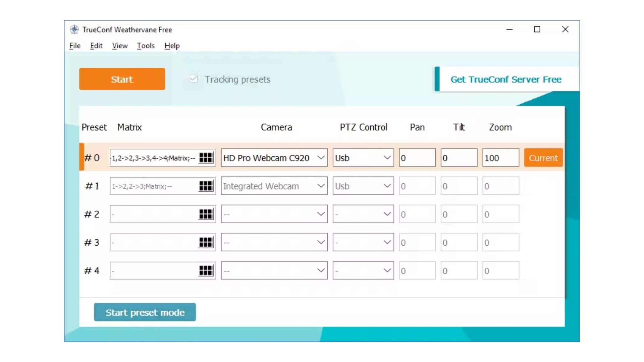Image resolution: width=644 pixels, height=362 pixels.
Task: Click the Zoom field showing 100
Action: 500,158
